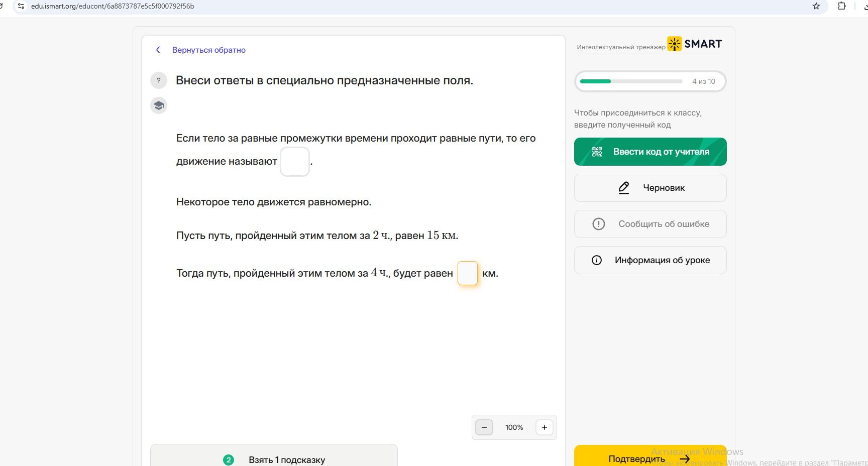Click the back chevron arrow icon
Image resolution: width=868 pixels, height=466 pixels.
(158, 50)
